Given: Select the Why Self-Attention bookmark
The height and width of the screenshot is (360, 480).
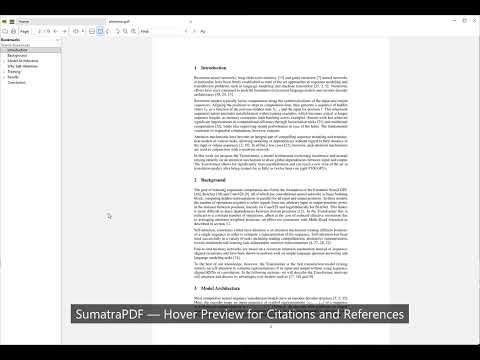Looking at the screenshot, I should [23, 66].
